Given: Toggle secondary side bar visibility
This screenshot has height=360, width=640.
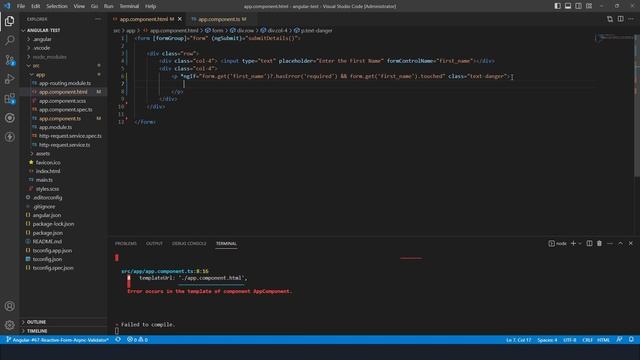Looking at the screenshot, I should point(578,6).
